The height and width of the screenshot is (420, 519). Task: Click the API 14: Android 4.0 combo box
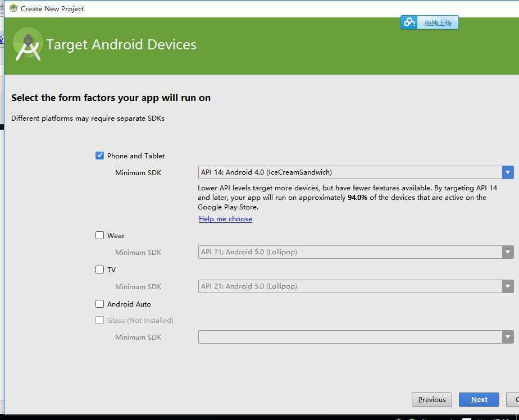(356, 172)
